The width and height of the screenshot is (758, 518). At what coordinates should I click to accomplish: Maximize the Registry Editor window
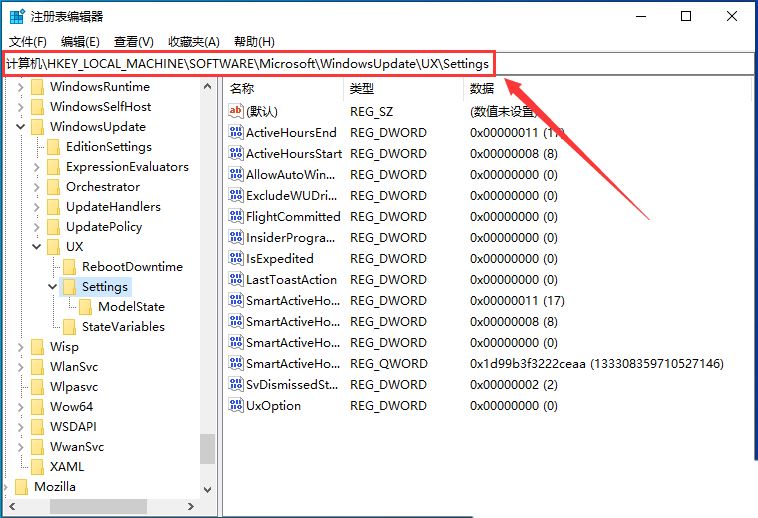pos(685,16)
